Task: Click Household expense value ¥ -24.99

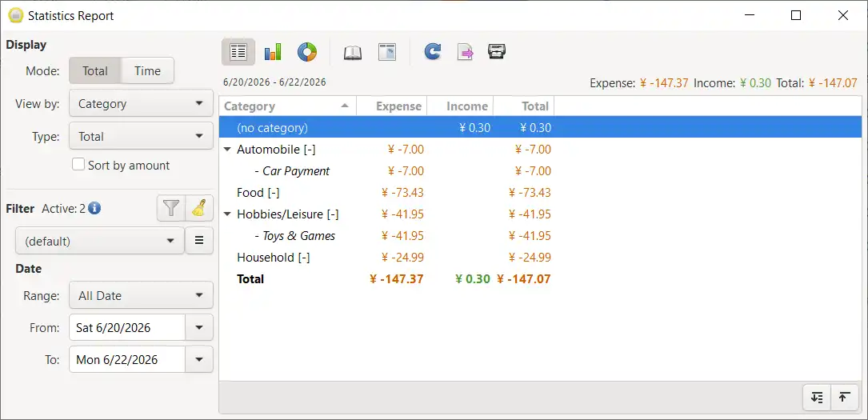Action: click(x=402, y=258)
